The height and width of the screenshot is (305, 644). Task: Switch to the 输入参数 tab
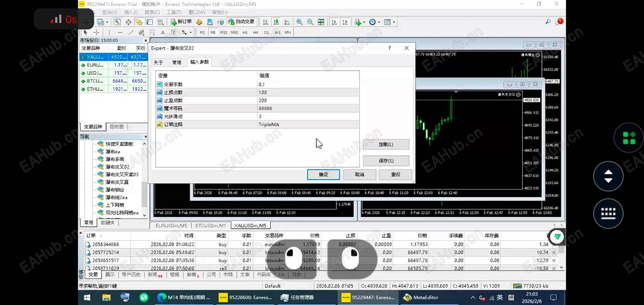coord(200,62)
